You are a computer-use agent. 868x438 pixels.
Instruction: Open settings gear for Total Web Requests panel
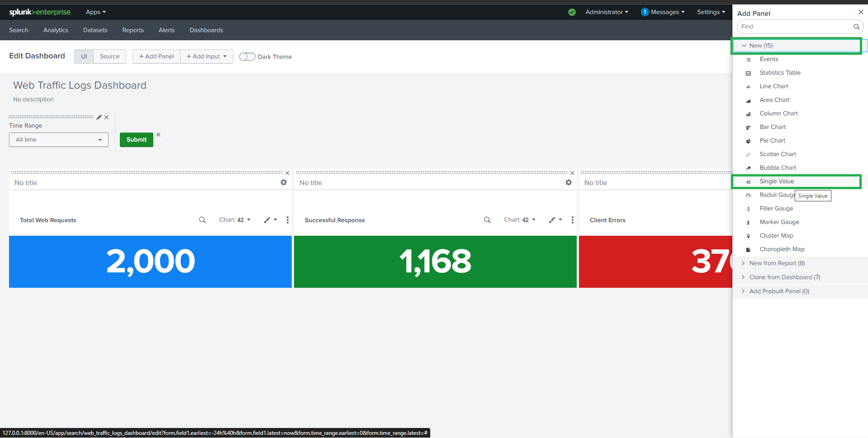tap(284, 182)
